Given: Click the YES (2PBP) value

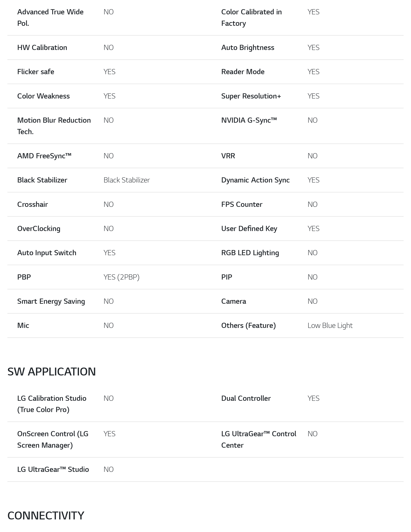Looking at the screenshot, I should (121, 277).
